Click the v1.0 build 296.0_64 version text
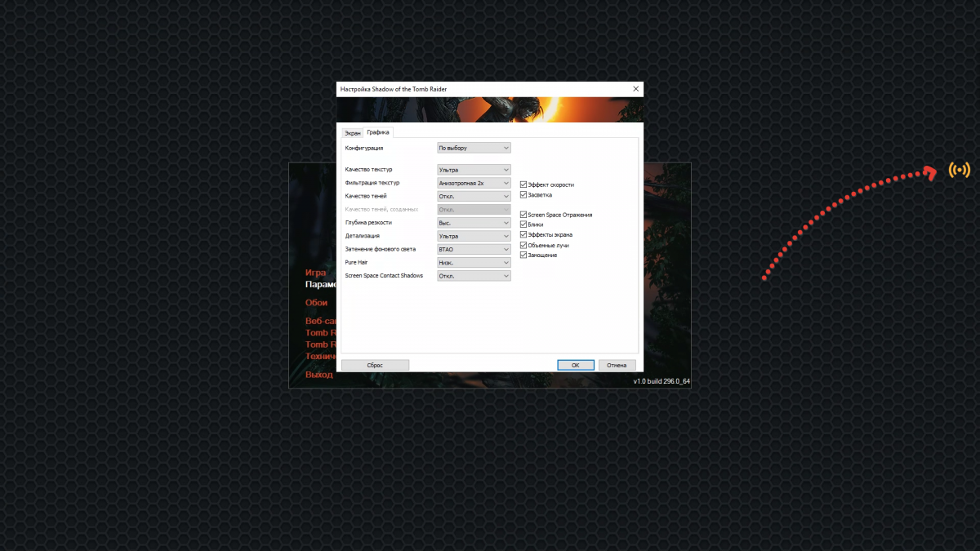This screenshot has width=980, height=551. 661,381
